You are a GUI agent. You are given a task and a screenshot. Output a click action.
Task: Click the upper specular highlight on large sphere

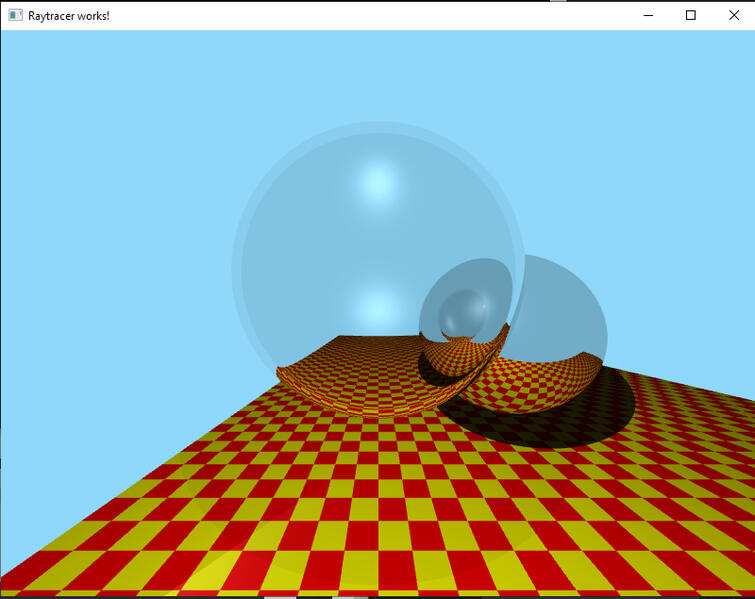click(376, 182)
